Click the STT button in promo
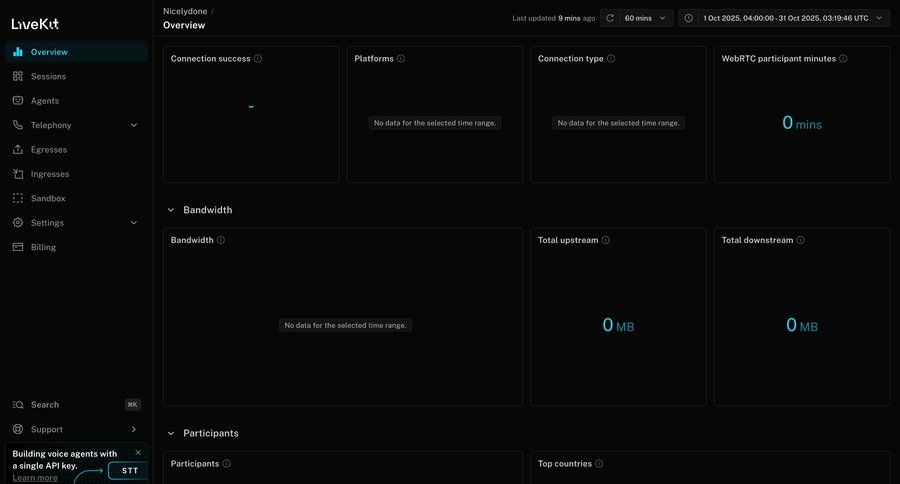This screenshot has height=484, width=900. click(129, 470)
